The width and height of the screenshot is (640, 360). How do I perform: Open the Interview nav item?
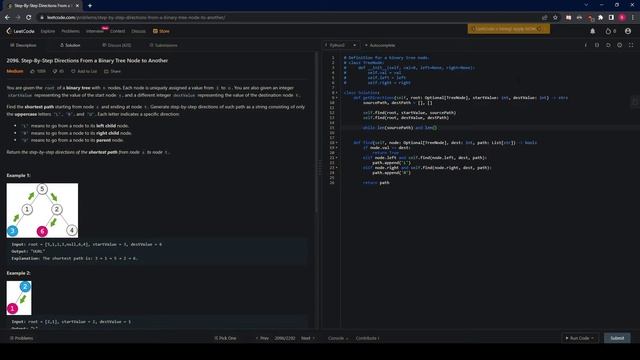[x=95, y=31]
